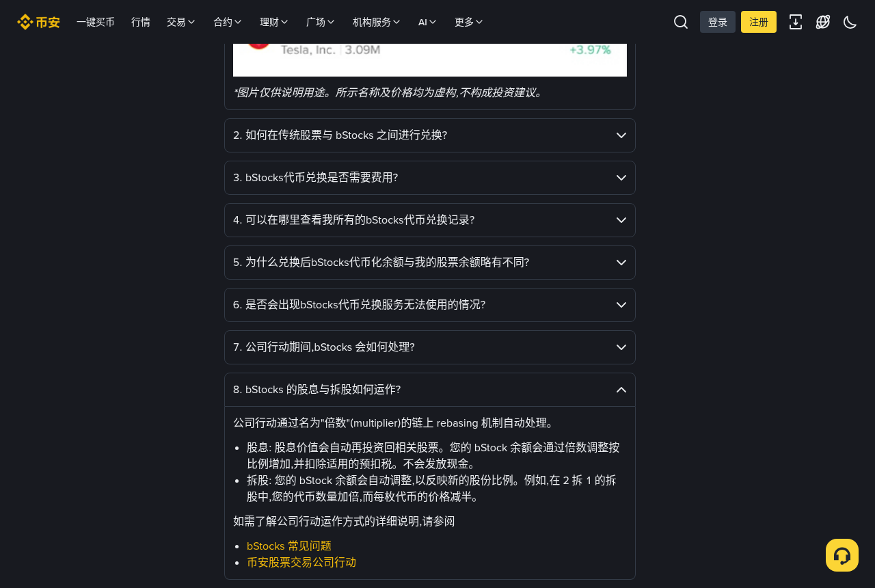Open the 一键买币 menu item
The height and width of the screenshot is (588, 875).
pyautogui.click(x=96, y=22)
